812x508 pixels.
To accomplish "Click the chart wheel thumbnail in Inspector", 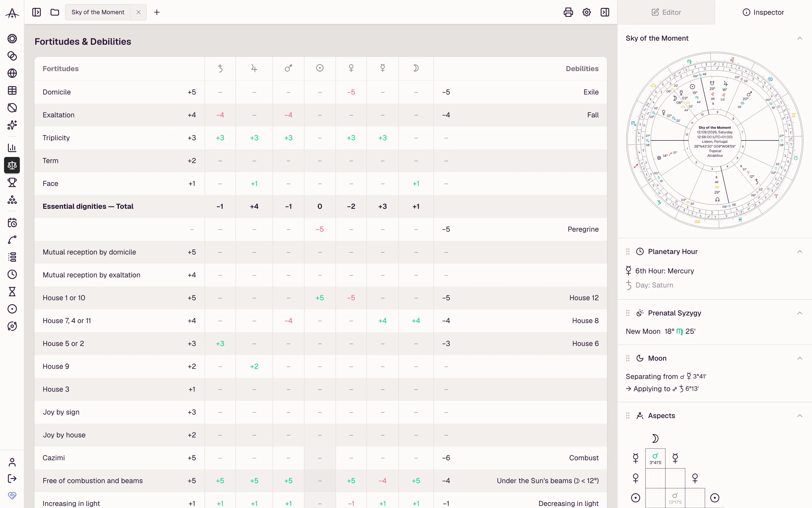I will [715, 140].
